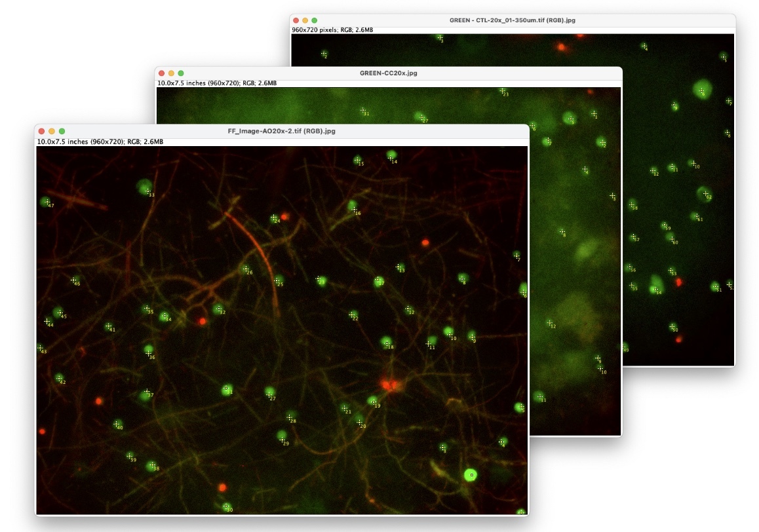759x532 pixels.
Task: Select point marker 38 in FF_Image window
Action: [153, 466]
